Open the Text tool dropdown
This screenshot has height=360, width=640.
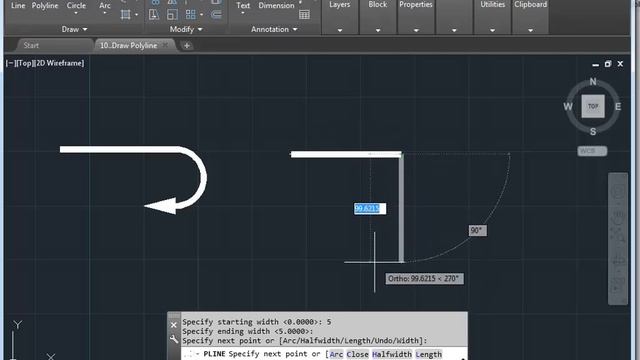[243, 13]
